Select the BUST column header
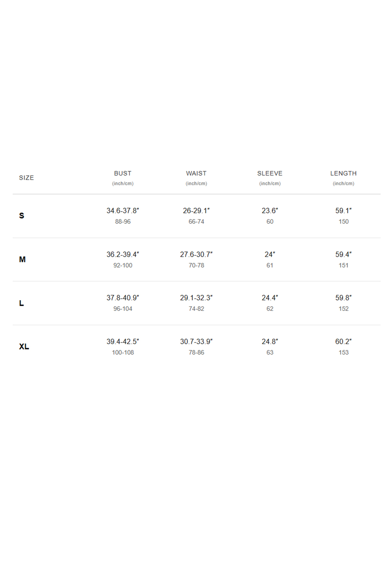The width and height of the screenshot is (392, 588). 122,173
